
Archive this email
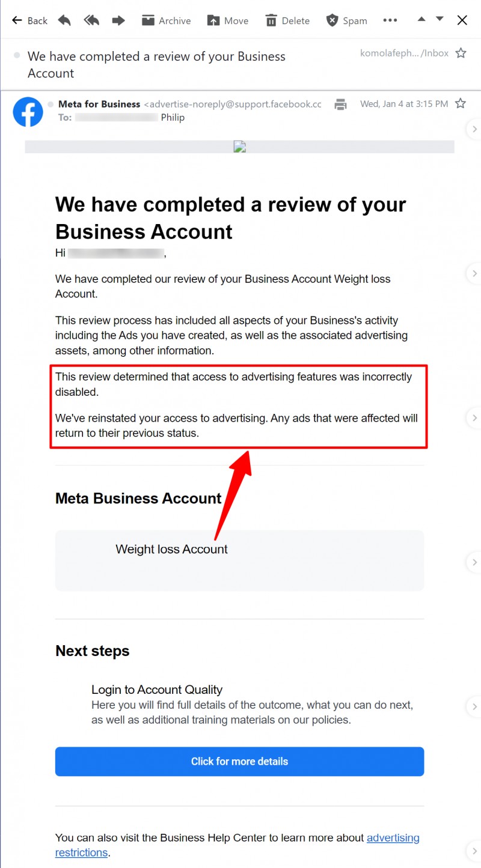coord(166,20)
